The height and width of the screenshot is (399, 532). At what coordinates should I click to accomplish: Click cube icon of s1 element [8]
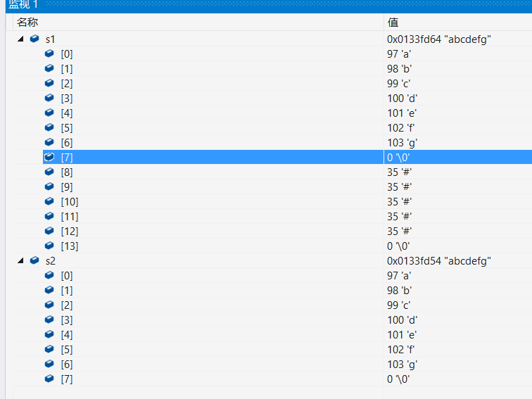49,172
